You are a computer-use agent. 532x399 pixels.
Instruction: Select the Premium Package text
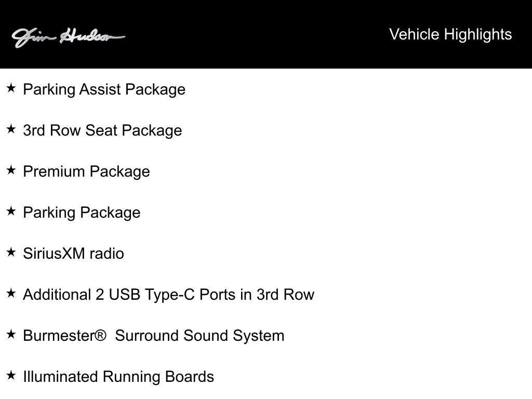[x=86, y=172]
